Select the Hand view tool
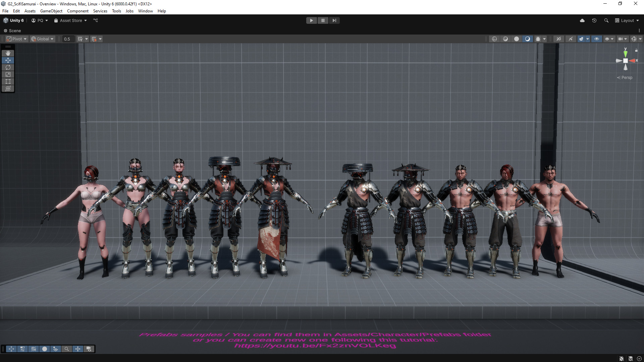Image resolution: width=644 pixels, height=362 pixels. point(8,53)
